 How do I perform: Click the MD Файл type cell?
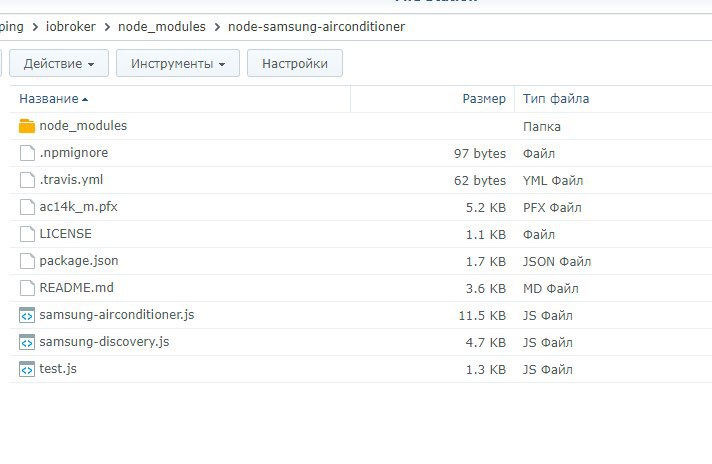click(x=550, y=289)
